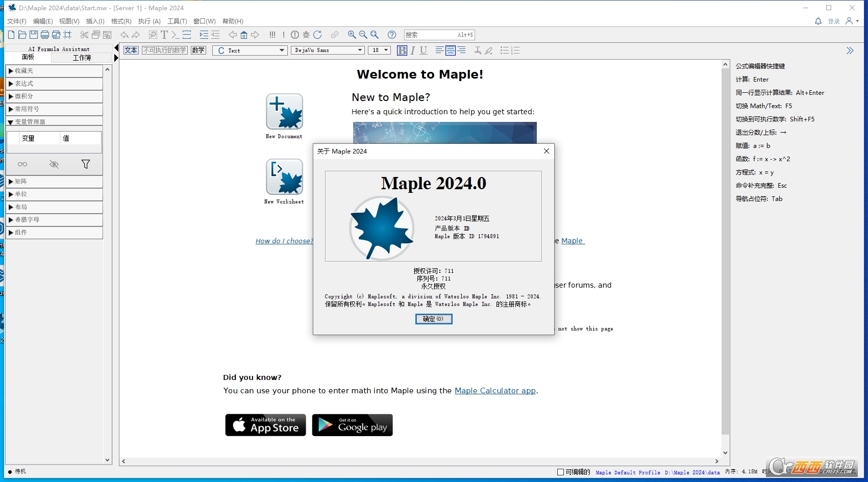Click the undo arrow icon
This screenshot has width=868, height=482.
click(125, 35)
